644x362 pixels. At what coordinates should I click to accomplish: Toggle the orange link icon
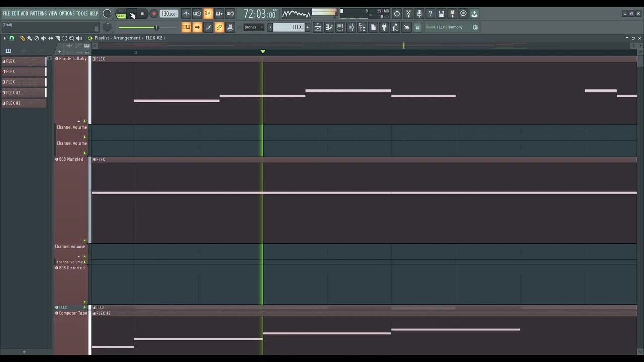[x=219, y=27]
